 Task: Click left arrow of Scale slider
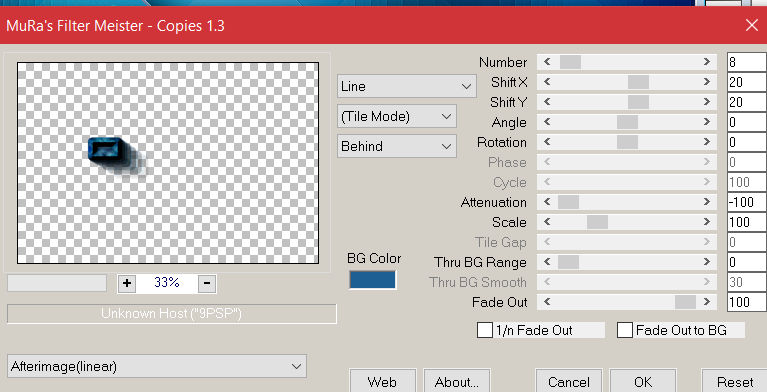tap(547, 222)
